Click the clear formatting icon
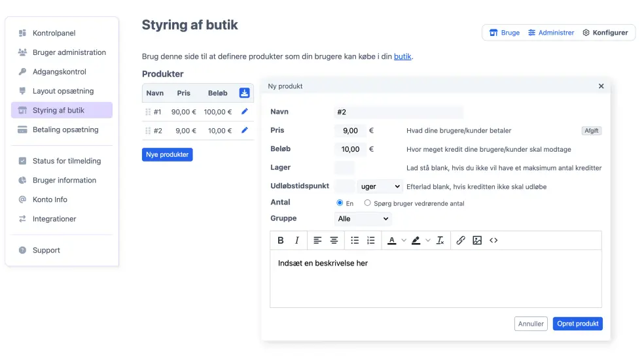The width and height of the screenshot is (644, 357). pyautogui.click(x=440, y=241)
